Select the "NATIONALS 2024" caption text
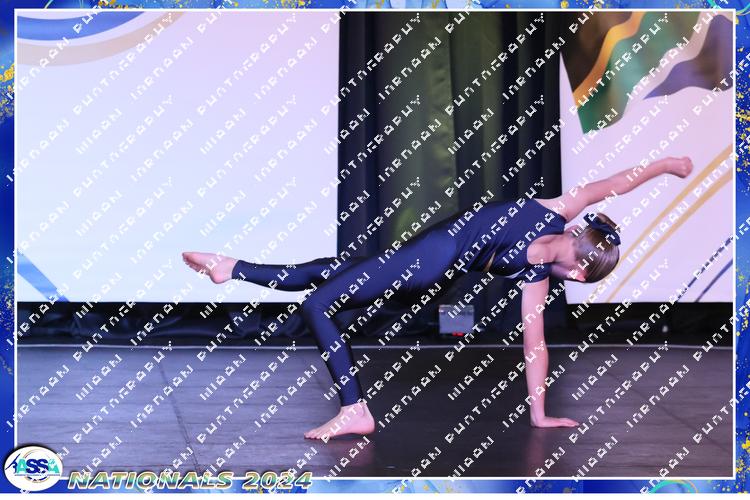 190,480
